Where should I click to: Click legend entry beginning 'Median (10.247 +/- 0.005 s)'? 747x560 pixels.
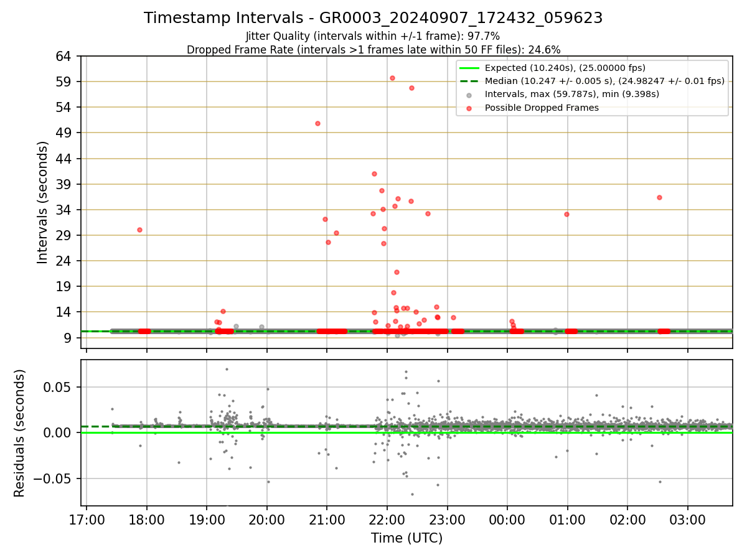point(604,81)
